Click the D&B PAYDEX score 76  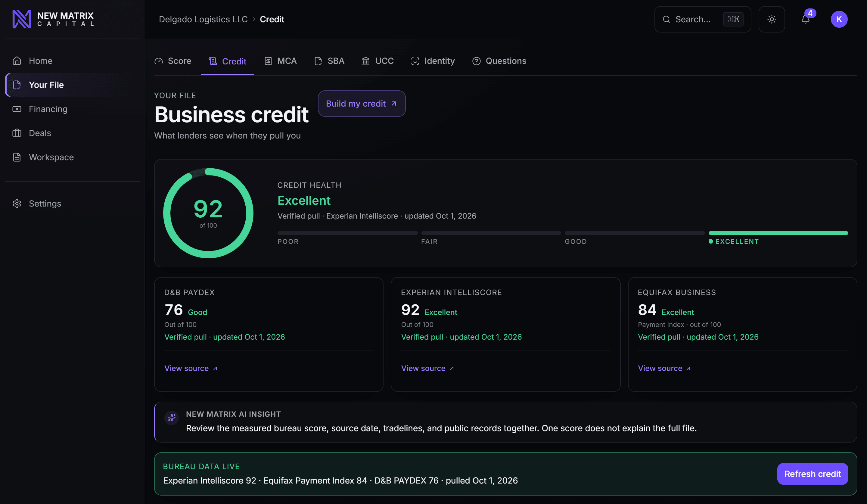click(x=174, y=310)
